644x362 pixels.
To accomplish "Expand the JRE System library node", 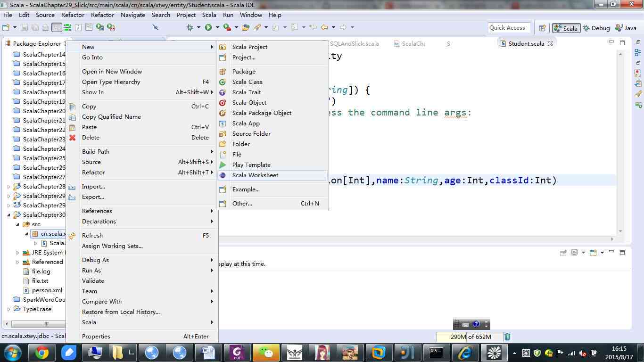I will pos(17,253).
